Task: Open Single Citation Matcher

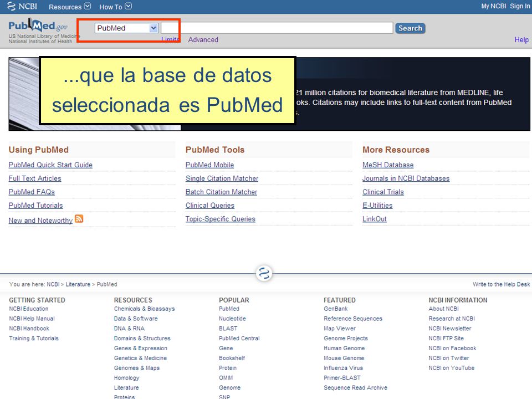Action: click(x=222, y=178)
